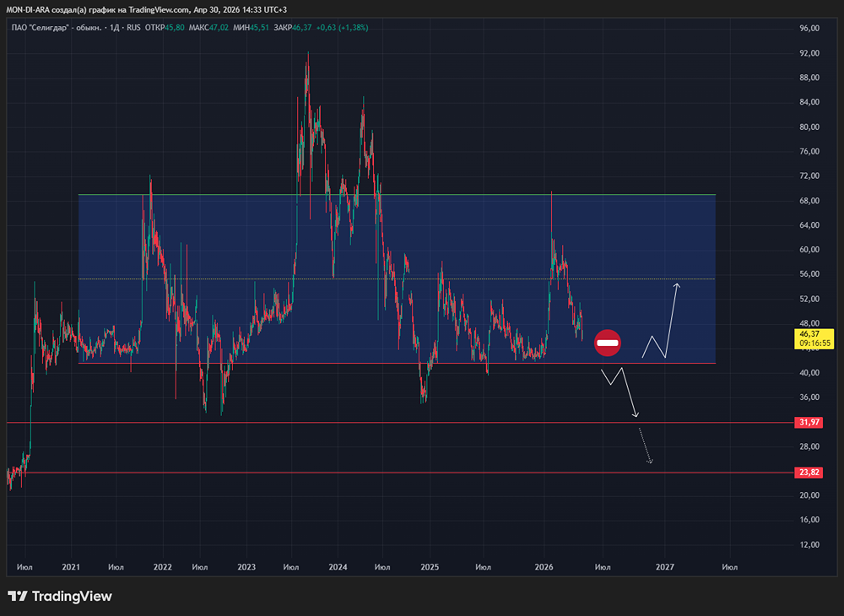Select the 23,82 red price label

pyautogui.click(x=809, y=473)
